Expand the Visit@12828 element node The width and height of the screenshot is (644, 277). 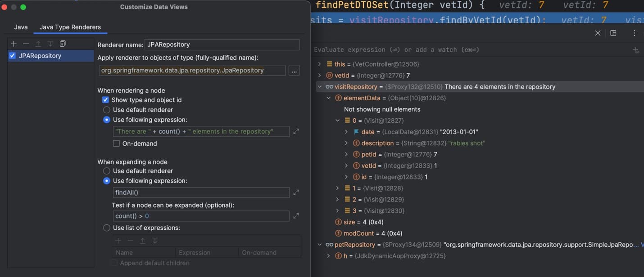coord(337,188)
